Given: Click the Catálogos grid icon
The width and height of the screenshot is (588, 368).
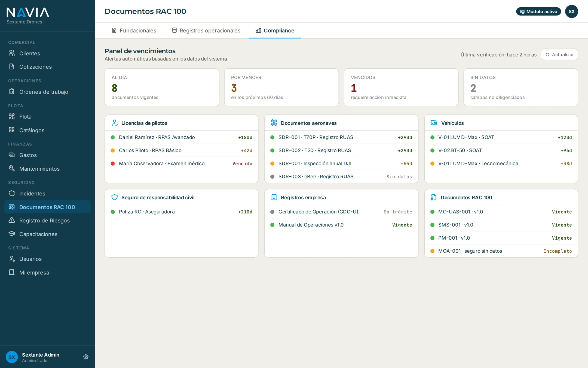Looking at the screenshot, I should (x=12, y=130).
